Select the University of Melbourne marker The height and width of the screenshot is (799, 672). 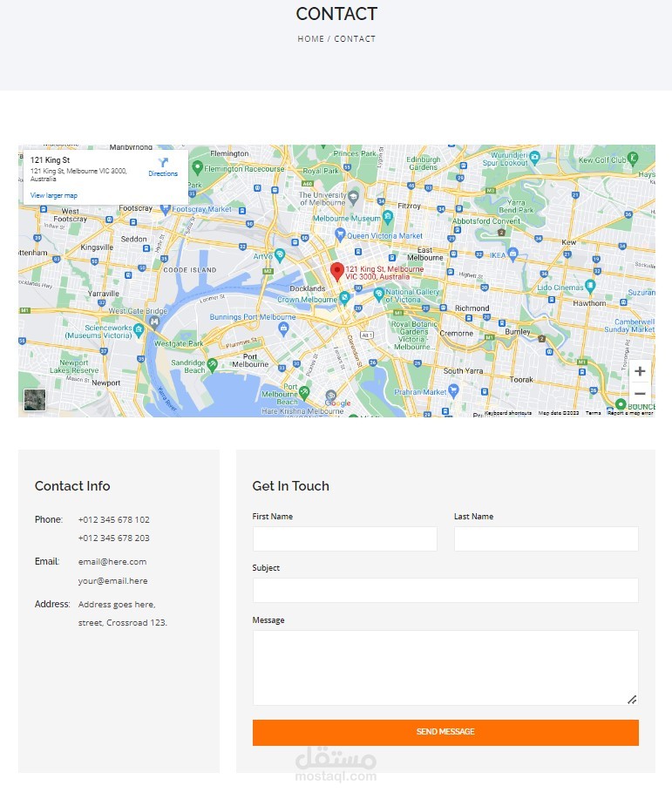353,197
